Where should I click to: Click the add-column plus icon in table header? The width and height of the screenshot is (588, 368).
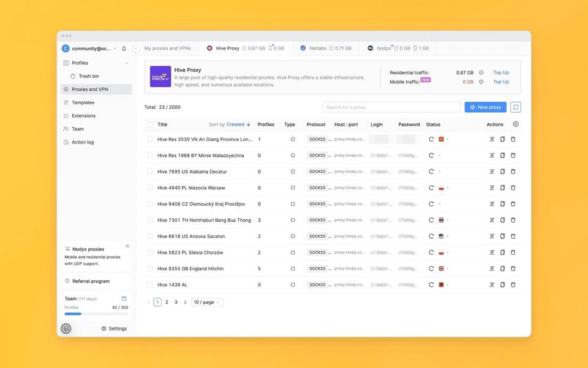tap(516, 125)
